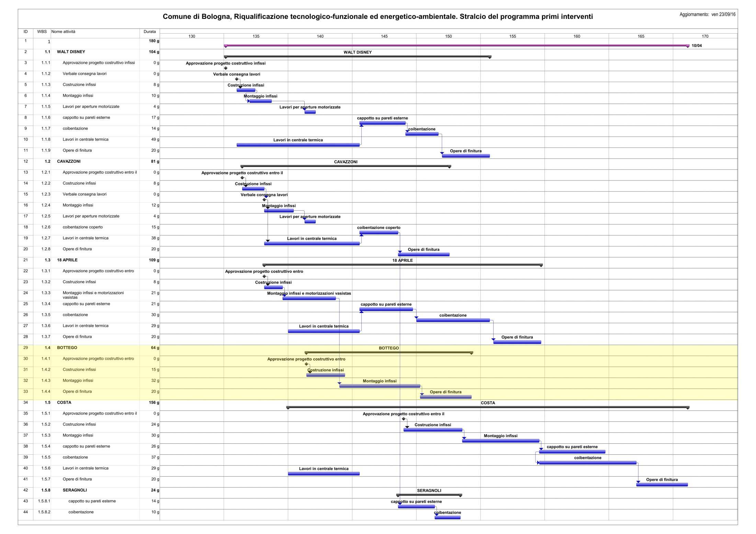
Task: Click the 18 APRILE summary bar
Action: [x=403, y=265]
